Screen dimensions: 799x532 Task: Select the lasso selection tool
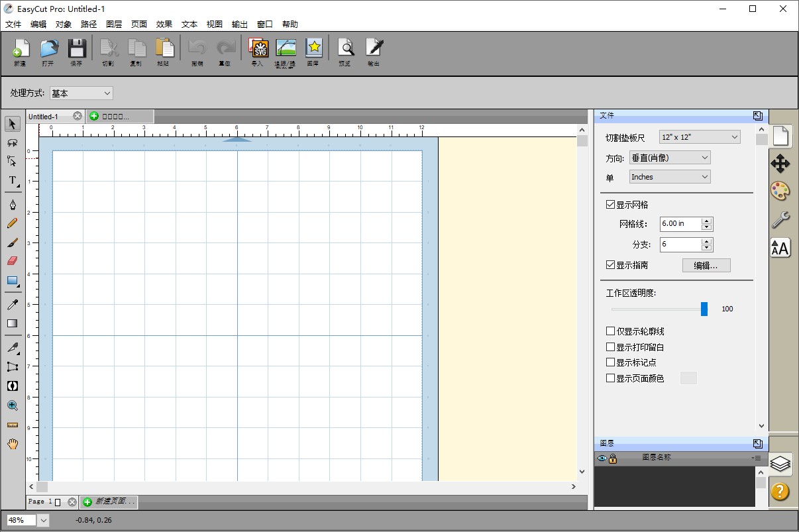[x=13, y=142]
